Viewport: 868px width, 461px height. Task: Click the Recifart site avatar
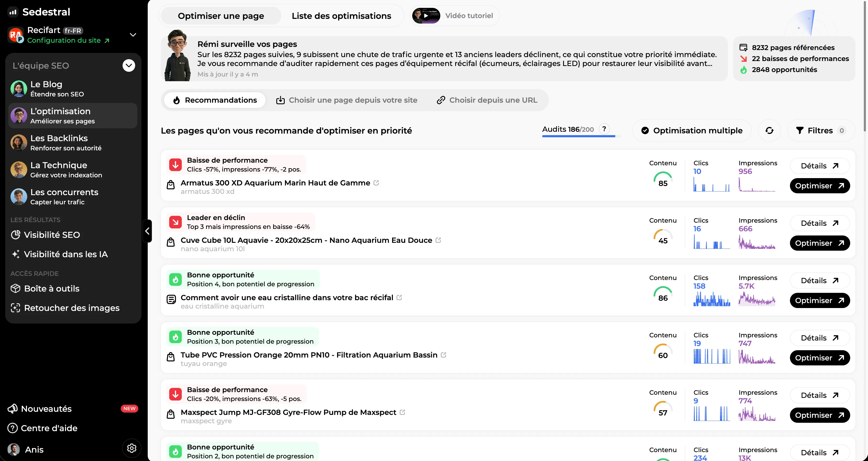click(15, 35)
